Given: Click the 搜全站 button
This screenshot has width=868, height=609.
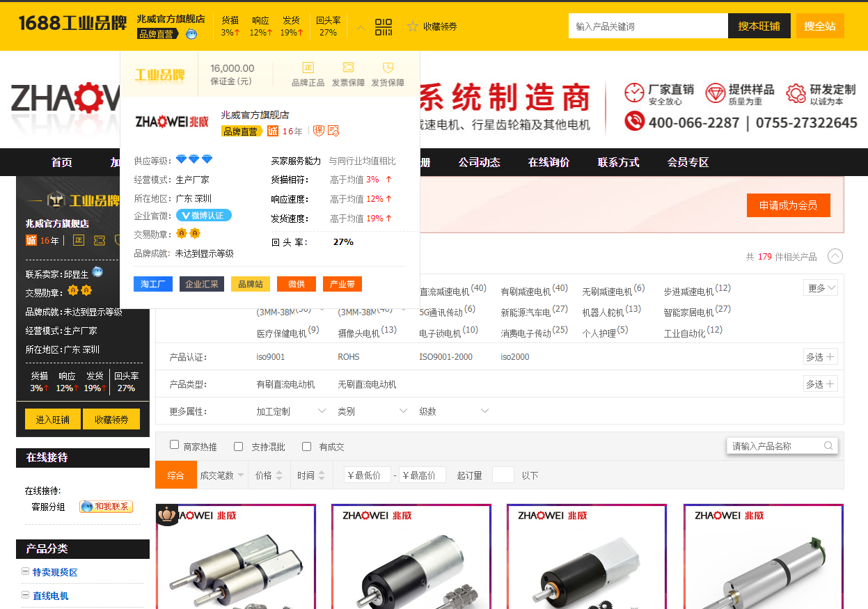Looking at the screenshot, I should [x=820, y=26].
